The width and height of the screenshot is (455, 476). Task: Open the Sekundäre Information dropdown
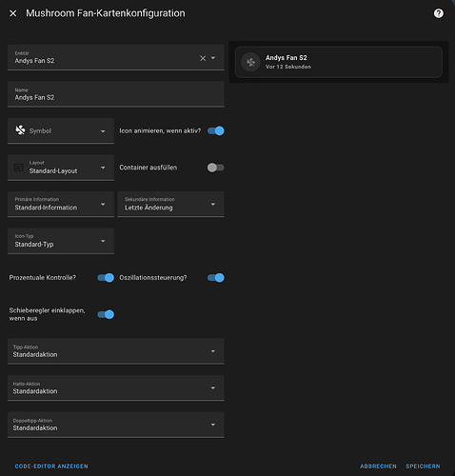(170, 204)
